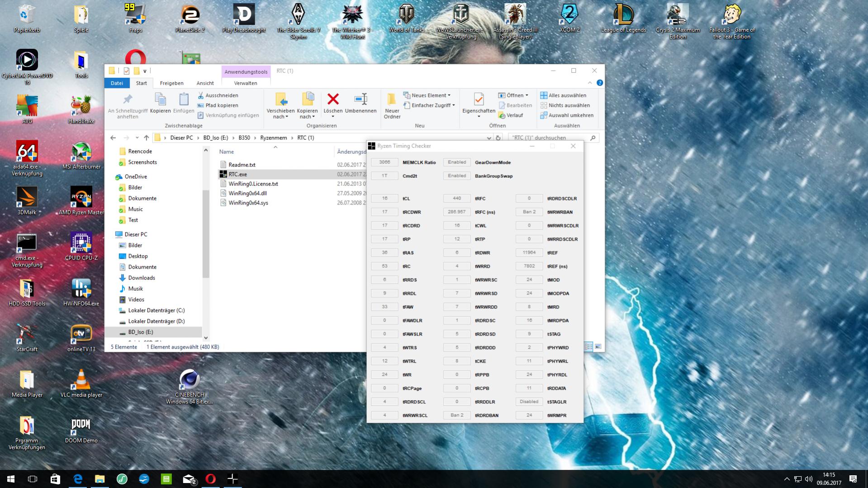Image resolution: width=868 pixels, height=488 pixels.
Task: Switch to the Freigeben ribbon tab
Action: point(171,83)
